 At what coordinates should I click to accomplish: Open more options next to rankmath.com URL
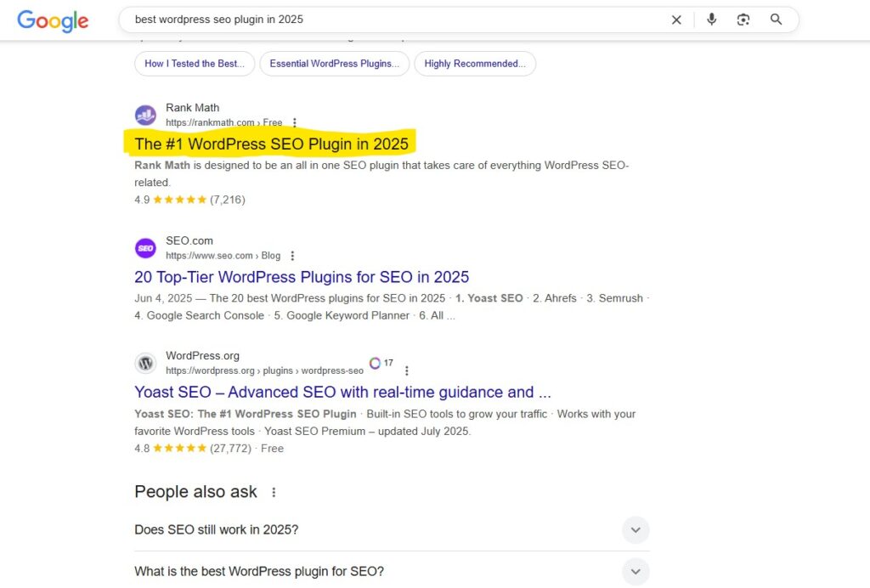pos(295,122)
